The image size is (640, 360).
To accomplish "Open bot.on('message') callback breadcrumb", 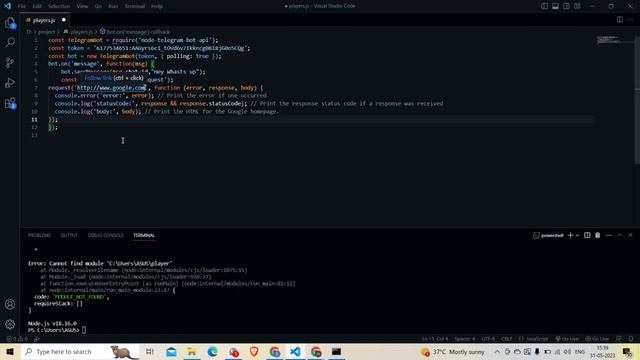I will [135, 32].
